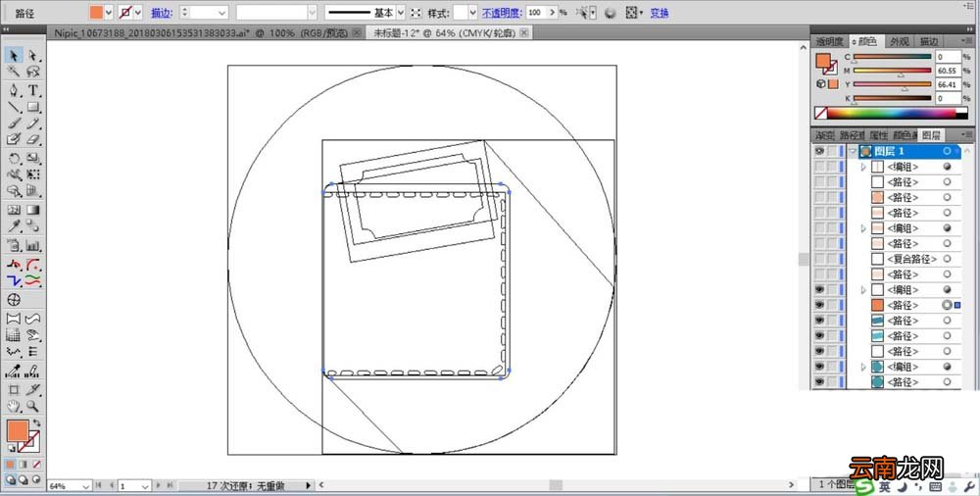
Task: Click the horizontal scrollbar thumb at bottom
Action: tap(556, 485)
